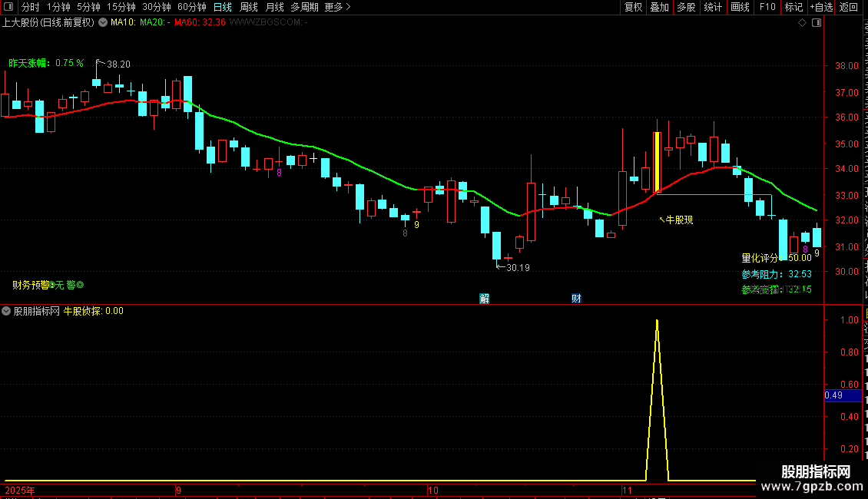Click 返回 to go back

[848, 7]
